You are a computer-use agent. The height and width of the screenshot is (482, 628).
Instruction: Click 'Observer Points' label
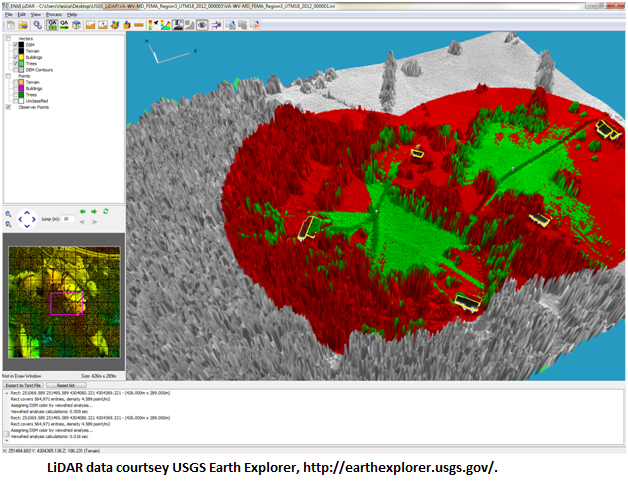(x=33, y=107)
